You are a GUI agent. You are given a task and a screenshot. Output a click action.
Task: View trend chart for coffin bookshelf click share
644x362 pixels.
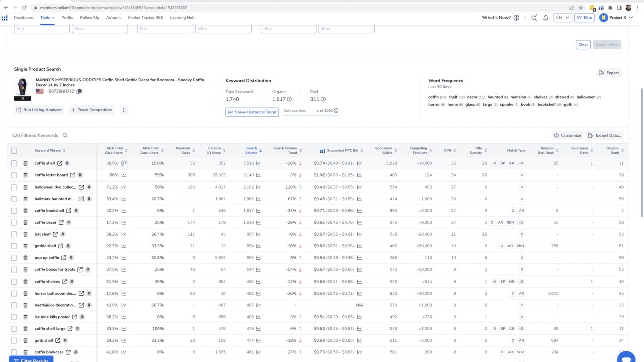pos(124,211)
